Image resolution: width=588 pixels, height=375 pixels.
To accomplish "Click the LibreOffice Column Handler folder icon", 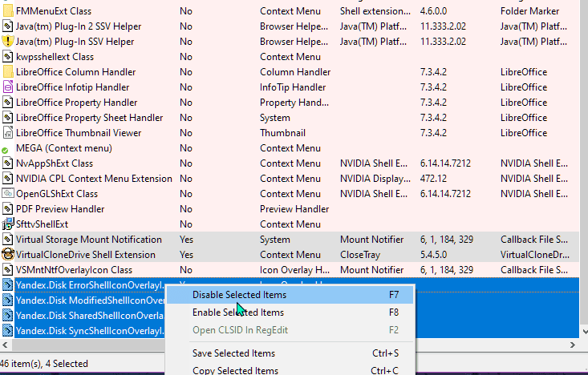I will [7, 72].
